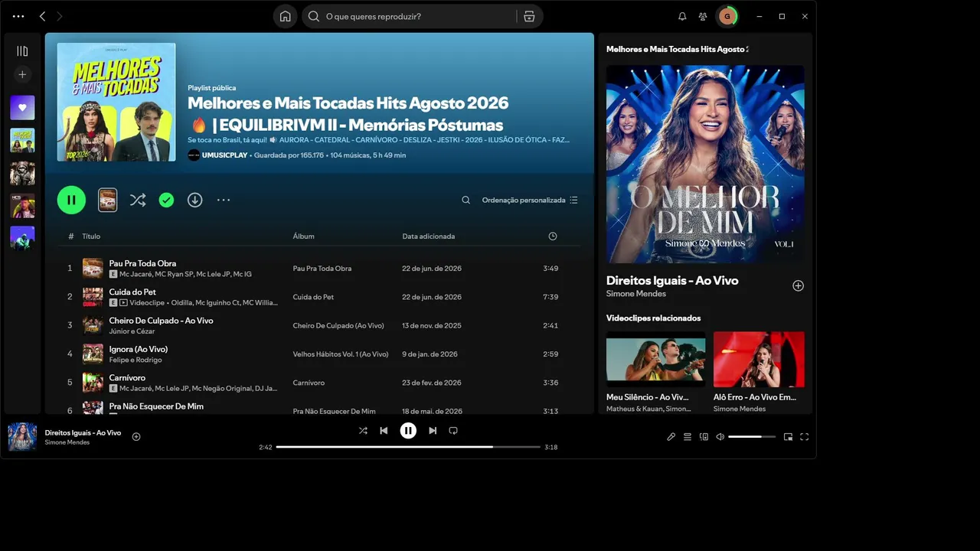Toggle the queue view icon
Viewport: 980px width, 551px height.
[688, 437]
